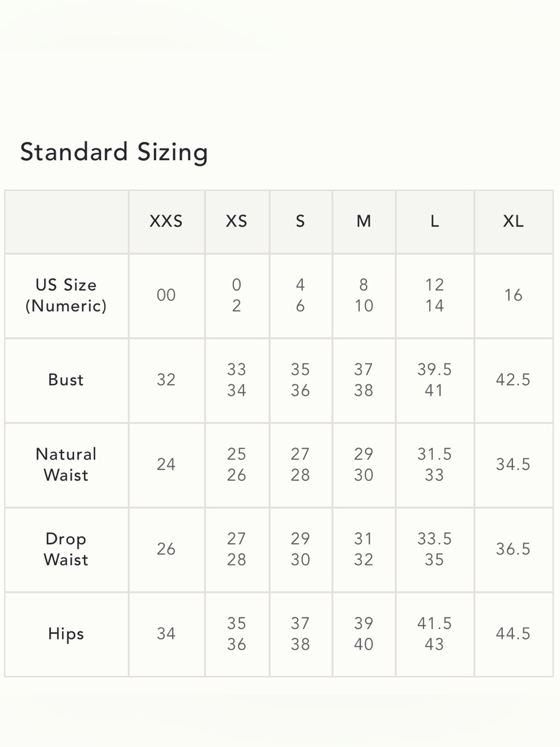Click the XL drop waist value 36.5

[513, 549]
